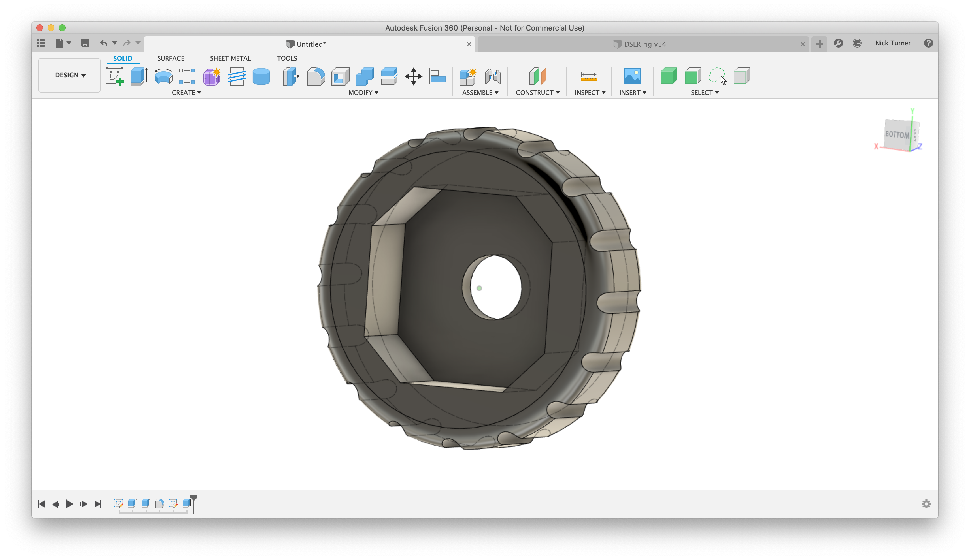Expand the MODIFY menu
Screen dimensions: 970x560
pos(363,92)
